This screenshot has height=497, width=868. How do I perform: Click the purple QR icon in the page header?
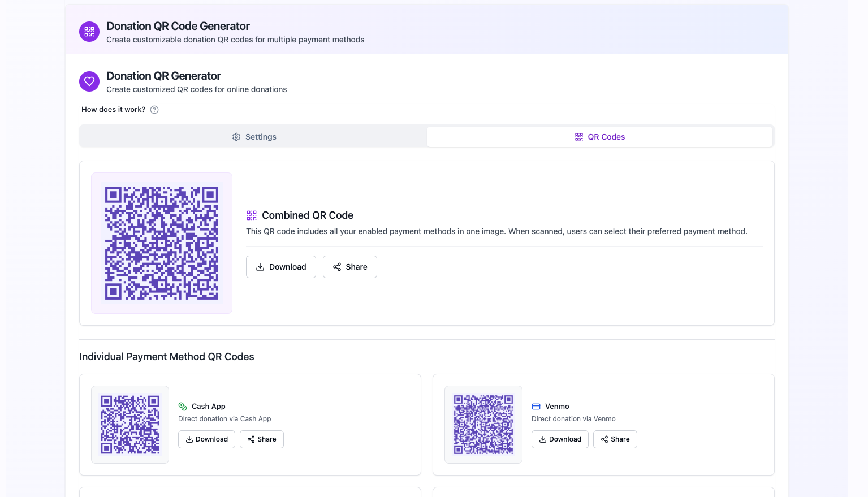point(89,32)
